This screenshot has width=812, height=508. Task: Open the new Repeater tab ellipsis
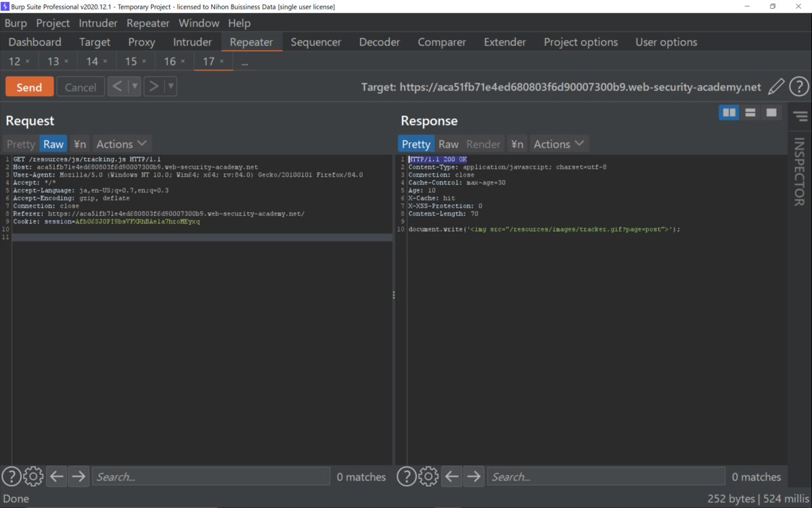pos(244,62)
